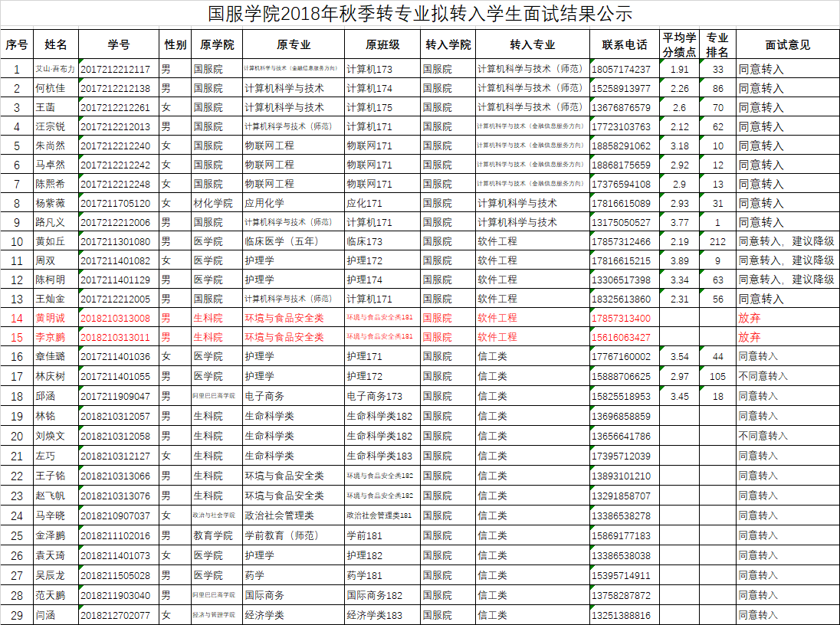
Task: Select the 平均学分绩点 header cell
Action: pos(679,44)
